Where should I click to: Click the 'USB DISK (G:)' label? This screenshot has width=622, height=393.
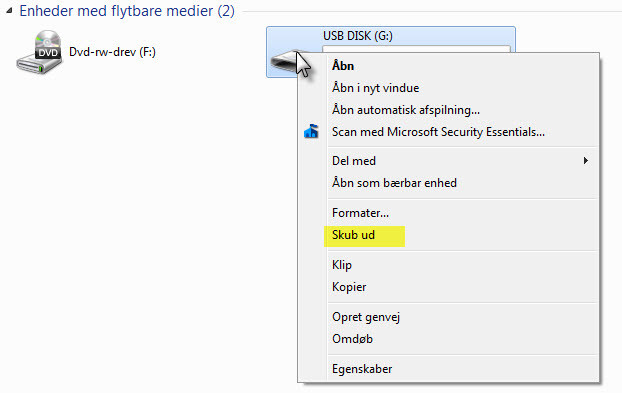click(358, 36)
